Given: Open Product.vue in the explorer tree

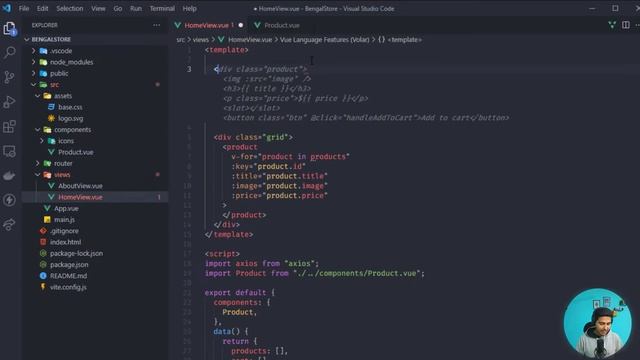Looking at the screenshot, I should [76, 152].
